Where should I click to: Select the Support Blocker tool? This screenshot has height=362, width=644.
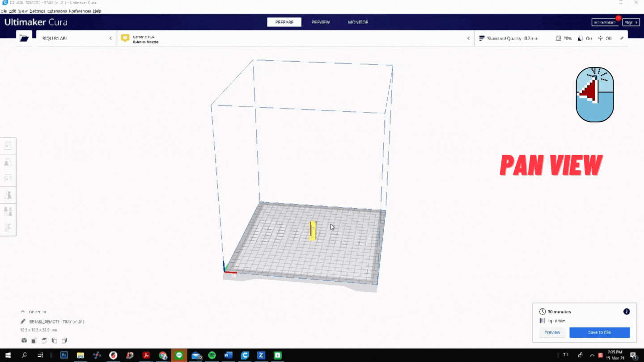pyautogui.click(x=8, y=228)
